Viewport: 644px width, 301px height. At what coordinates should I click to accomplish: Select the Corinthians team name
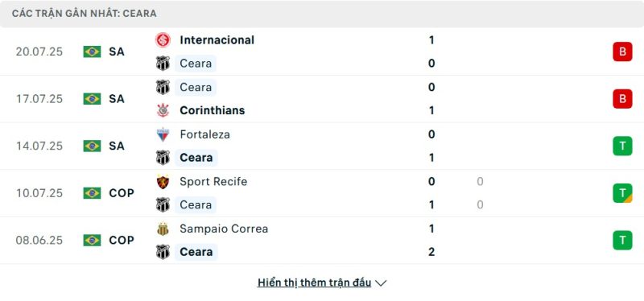pyautogui.click(x=212, y=110)
